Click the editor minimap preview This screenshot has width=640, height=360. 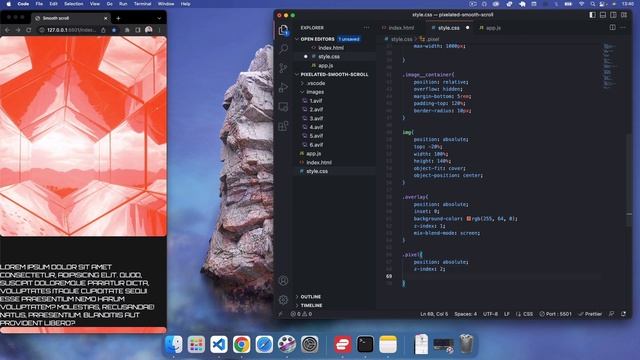[x=610, y=65]
